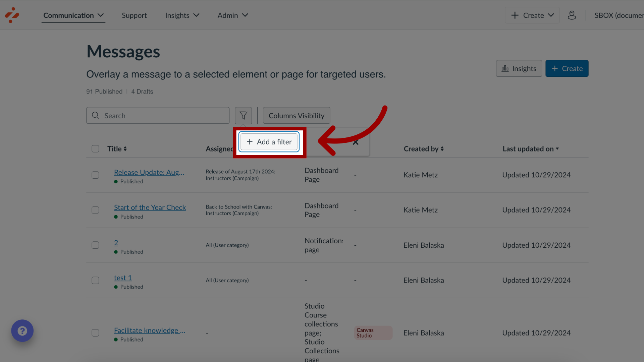The height and width of the screenshot is (362, 644).
Task: Click Katie Metz in Release Update row
Action: click(x=420, y=175)
